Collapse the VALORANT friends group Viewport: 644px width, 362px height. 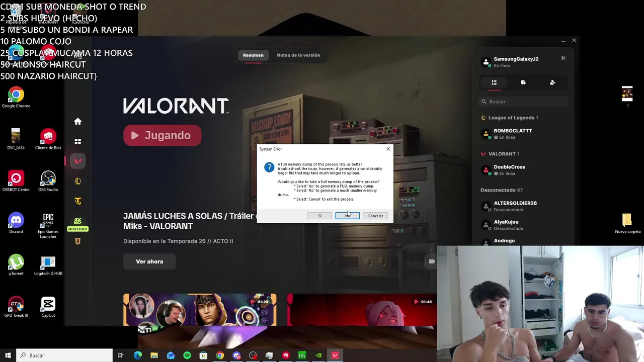coord(500,154)
